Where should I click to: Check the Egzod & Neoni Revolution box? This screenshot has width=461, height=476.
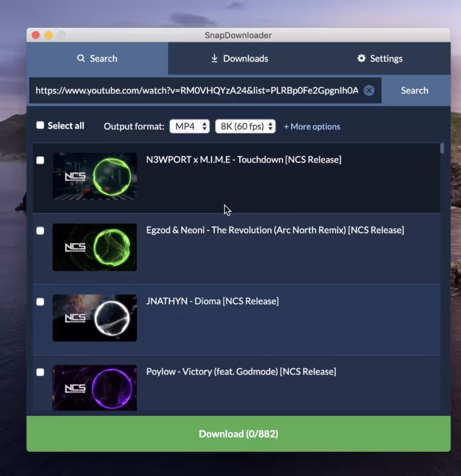tap(40, 231)
